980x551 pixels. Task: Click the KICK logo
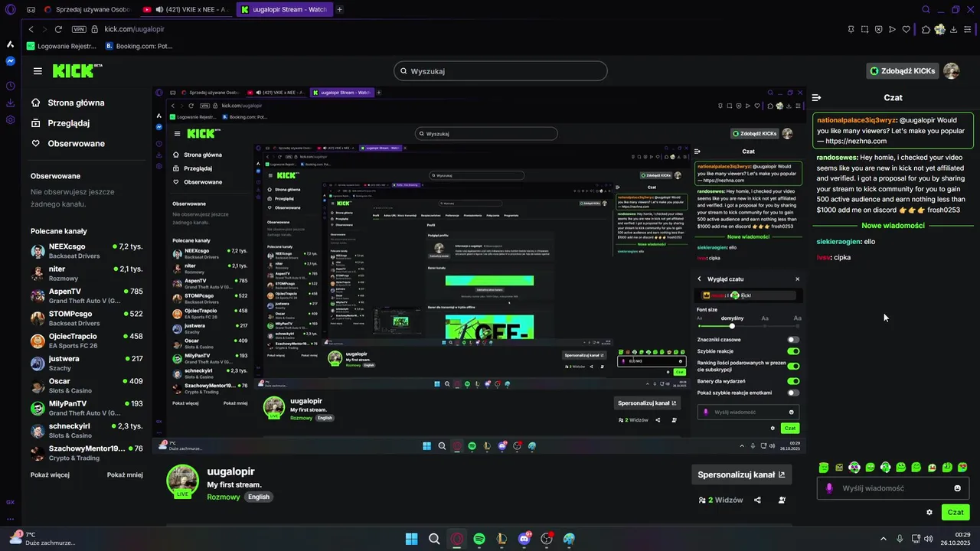click(x=77, y=70)
